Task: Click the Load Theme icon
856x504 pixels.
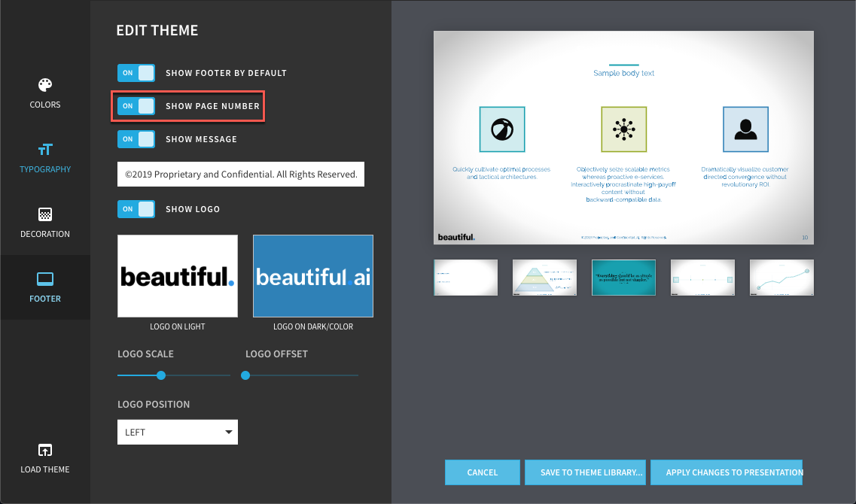Action: 44,450
